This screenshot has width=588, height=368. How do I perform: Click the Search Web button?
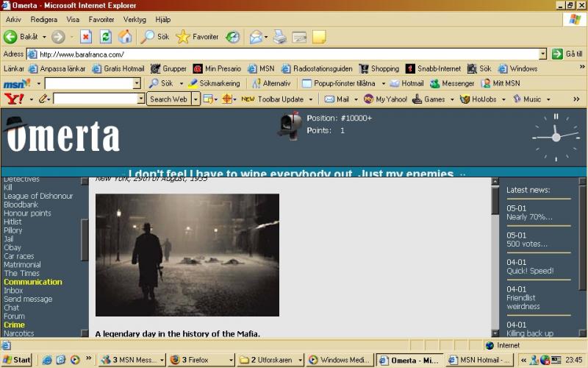point(168,99)
